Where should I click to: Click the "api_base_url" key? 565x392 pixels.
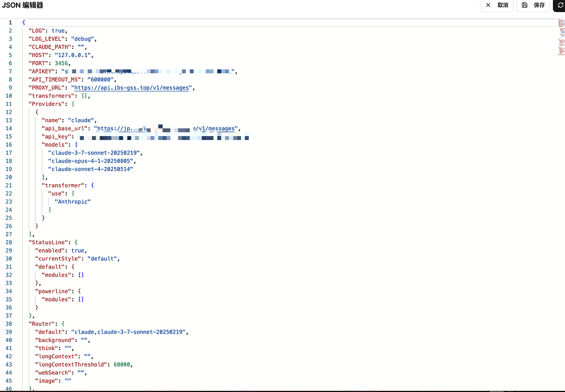tap(65, 128)
